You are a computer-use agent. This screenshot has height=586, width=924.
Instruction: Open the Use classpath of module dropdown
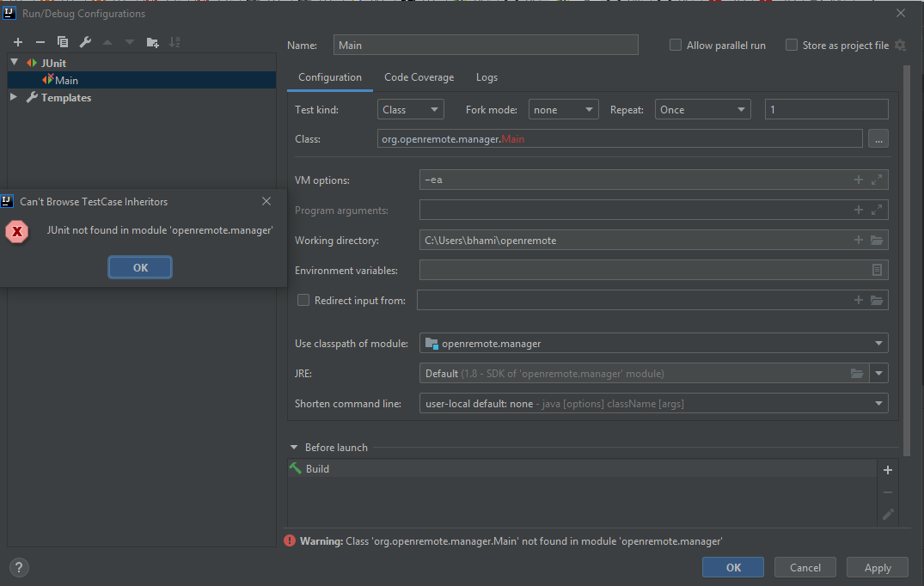point(653,344)
